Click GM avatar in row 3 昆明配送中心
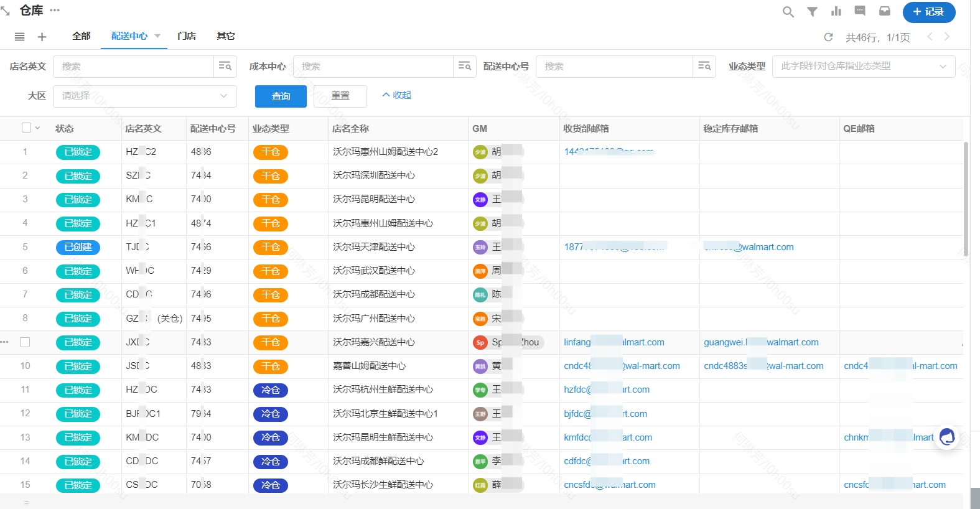 pos(480,200)
